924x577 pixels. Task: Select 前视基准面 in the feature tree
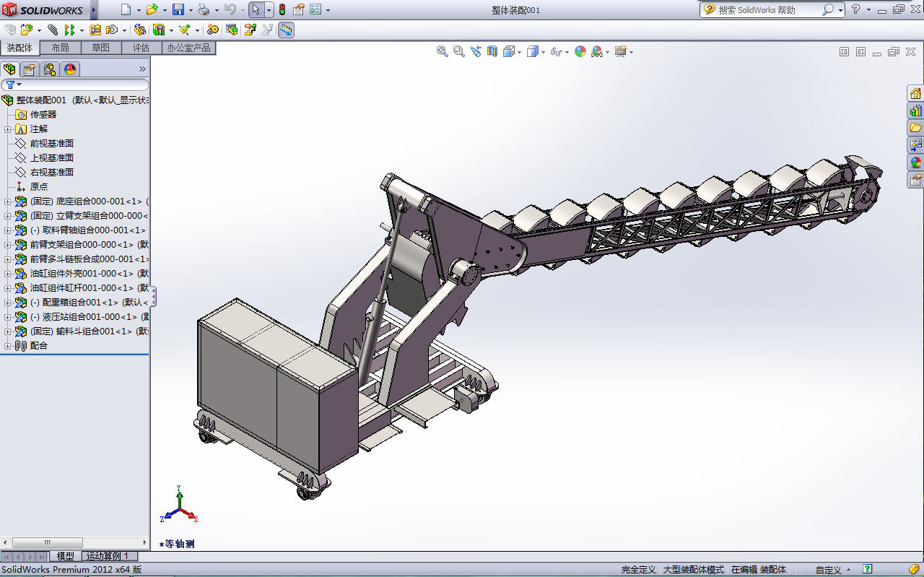pyautogui.click(x=51, y=144)
